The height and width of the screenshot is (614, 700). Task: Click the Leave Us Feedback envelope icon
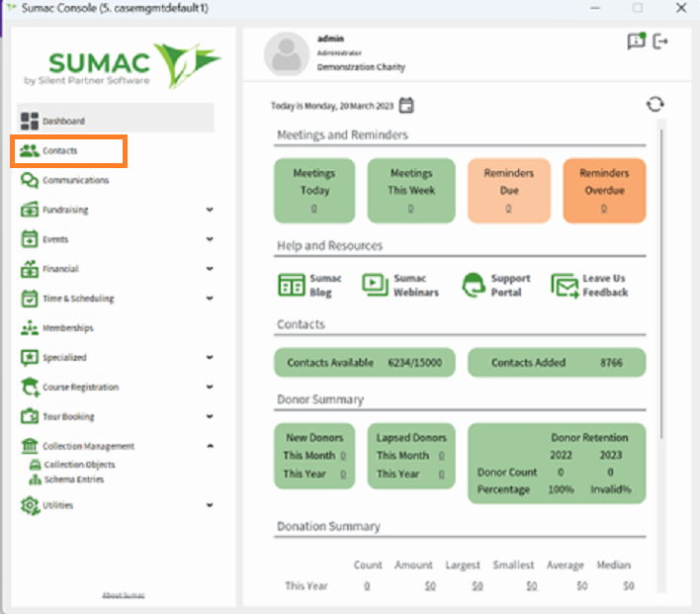click(565, 286)
